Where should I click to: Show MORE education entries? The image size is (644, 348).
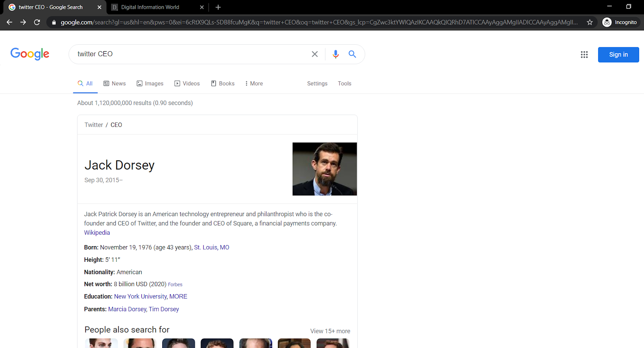click(x=178, y=296)
